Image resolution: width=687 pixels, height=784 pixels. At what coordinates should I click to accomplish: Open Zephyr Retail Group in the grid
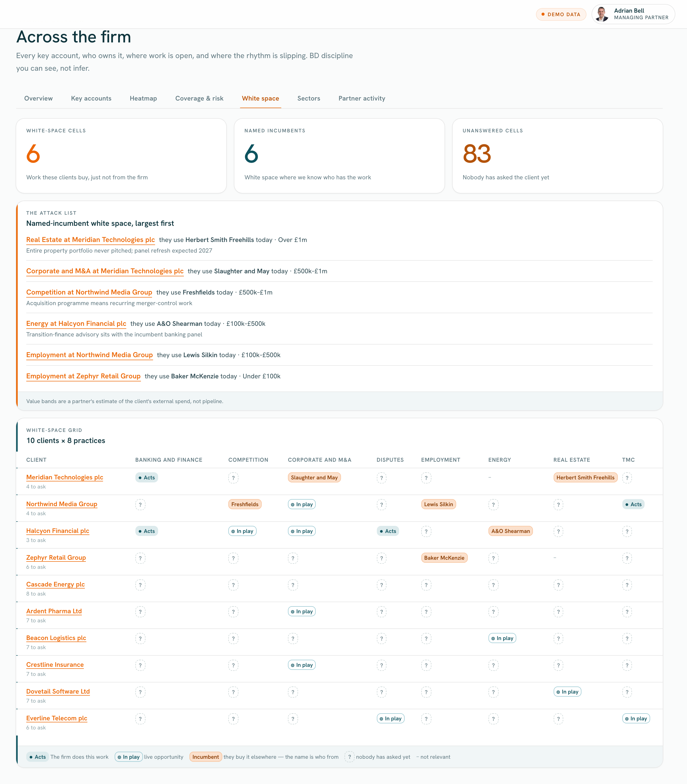pyautogui.click(x=56, y=558)
